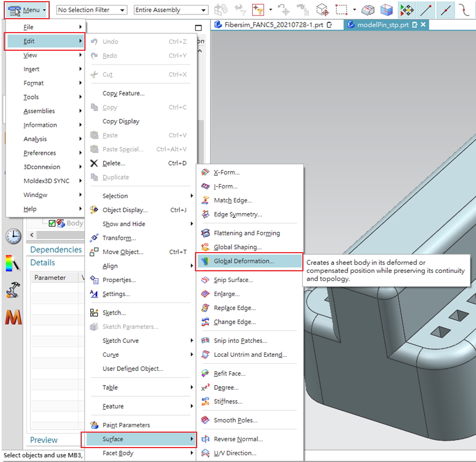Open the History clock sidebar icon
The width and height of the screenshot is (476, 462).
point(13,237)
